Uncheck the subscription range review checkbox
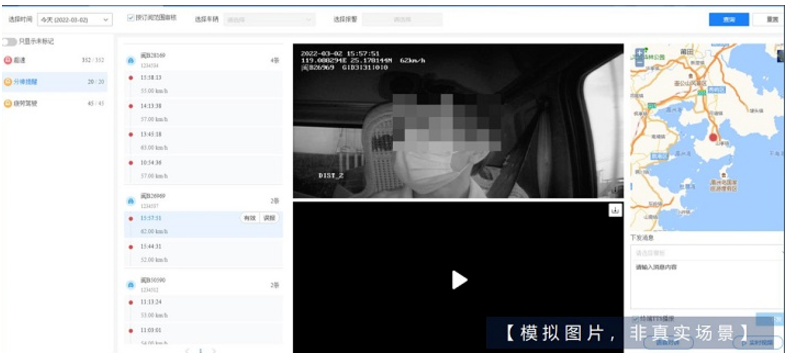The image size is (791, 364). point(131,18)
